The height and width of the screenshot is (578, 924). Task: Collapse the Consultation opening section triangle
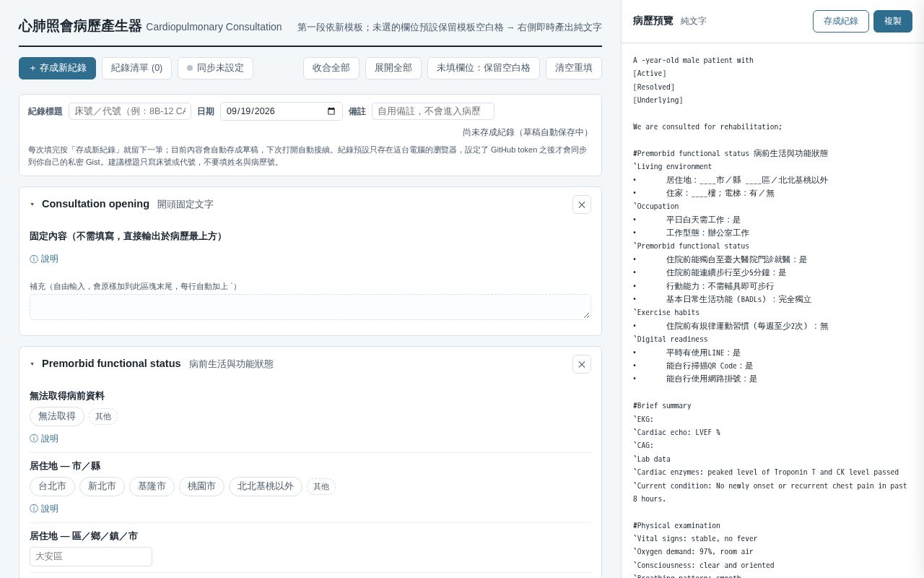32,204
